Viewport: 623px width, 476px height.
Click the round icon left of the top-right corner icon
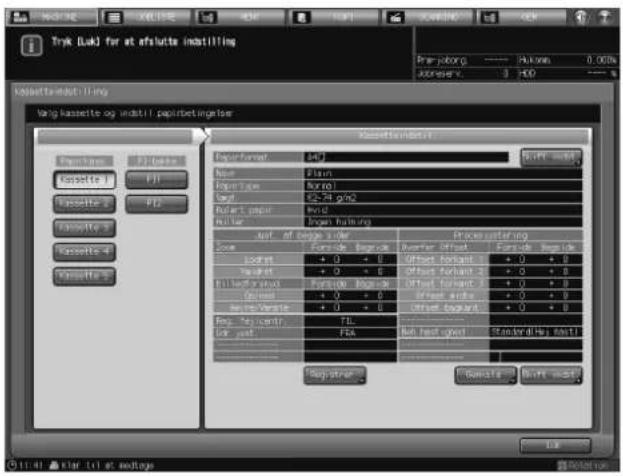click(581, 17)
